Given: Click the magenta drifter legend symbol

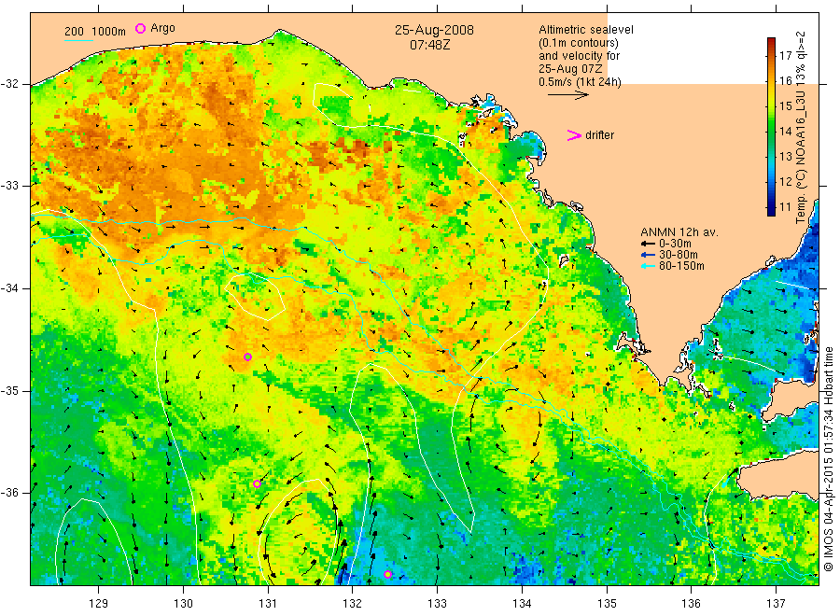Looking at the screenshot, I should click(574, 135).
